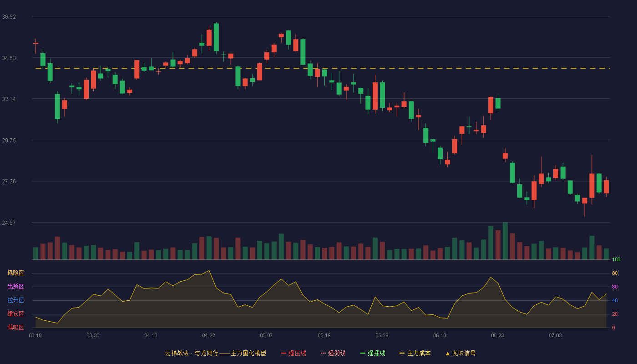The width and height of the screenshot is (637, 364).
Task: Click the 24.97 price axis label
Action: coord(9,223)
